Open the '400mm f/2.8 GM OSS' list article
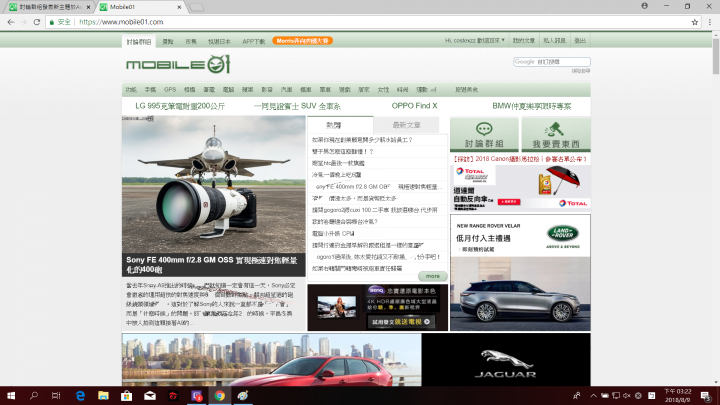Screen dimensions: 720x405 [x=378, y=186]
